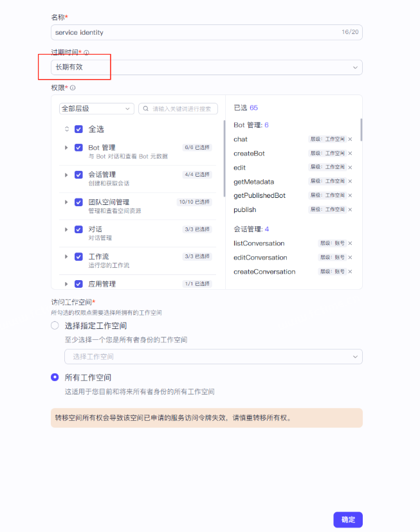This screenshot has height=532, width=420.
Task: Expand the 会话管理 permission group
Action: pyautogui.click(x=66, y=175)
